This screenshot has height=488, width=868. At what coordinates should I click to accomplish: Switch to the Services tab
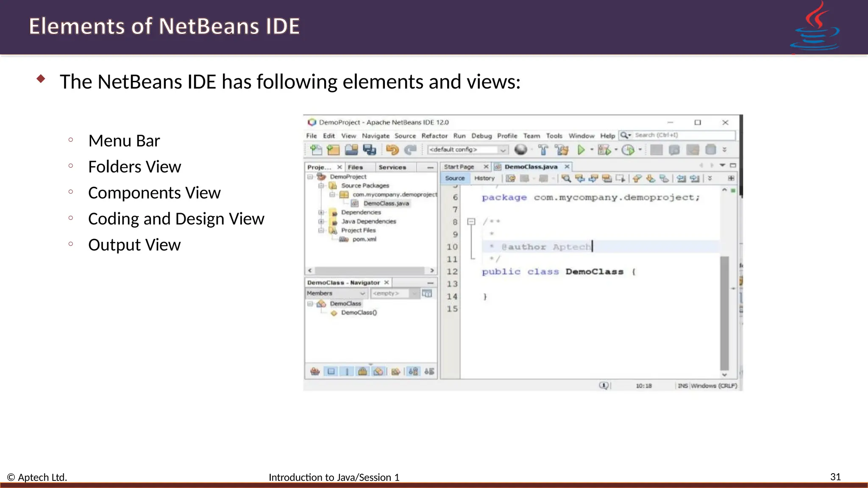tap(392, 167)
